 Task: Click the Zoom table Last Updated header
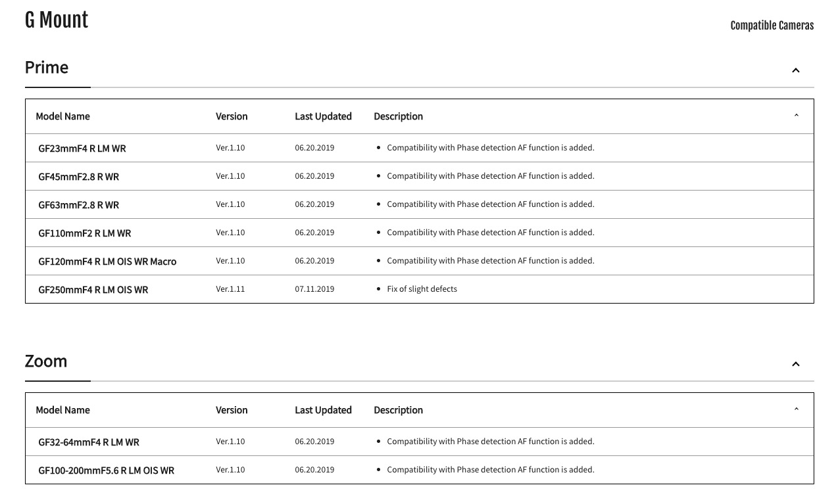(x=323, y=410)
